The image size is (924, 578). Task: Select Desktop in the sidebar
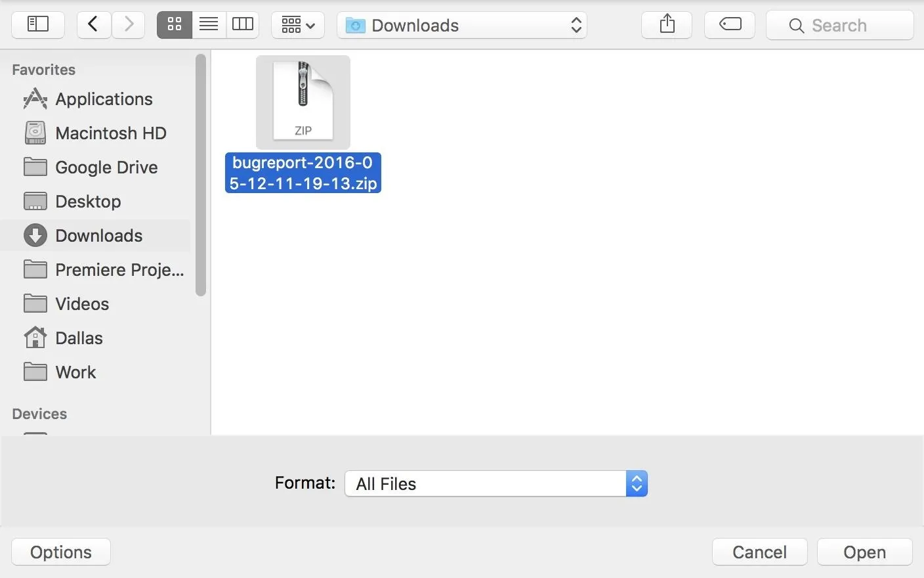point(96,202)
